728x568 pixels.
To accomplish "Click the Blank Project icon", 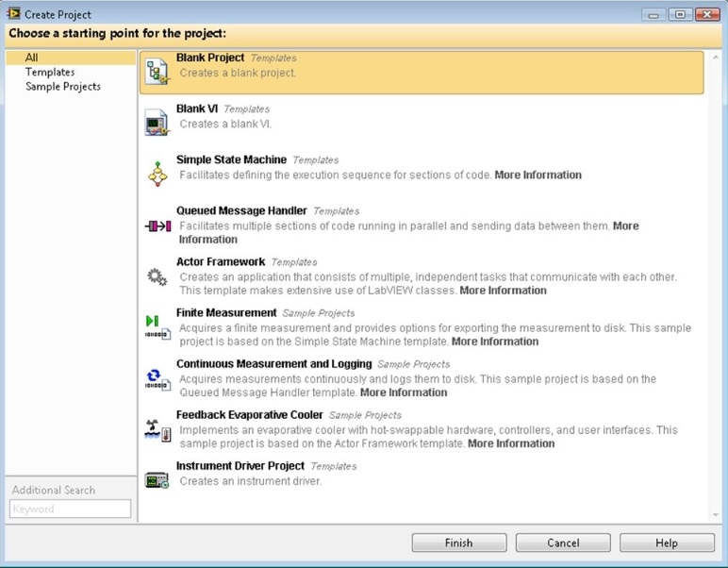I will pos(157,73).
